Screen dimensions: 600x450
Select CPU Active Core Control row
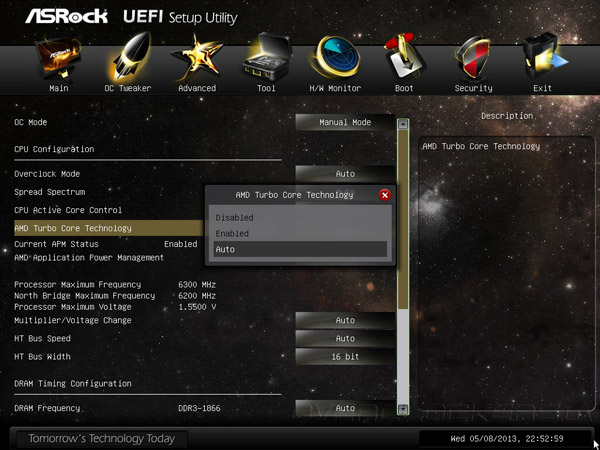(68, 210)
